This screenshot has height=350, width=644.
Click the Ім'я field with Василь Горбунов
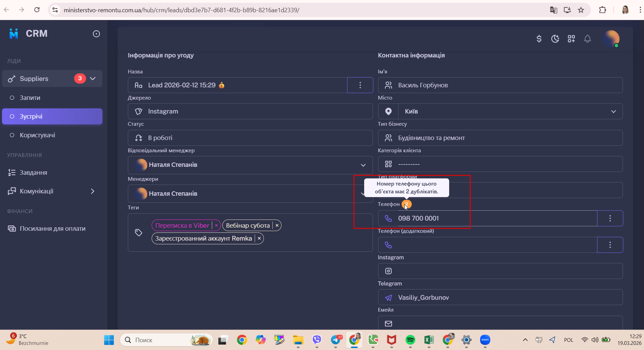click(x=500, y=85)
